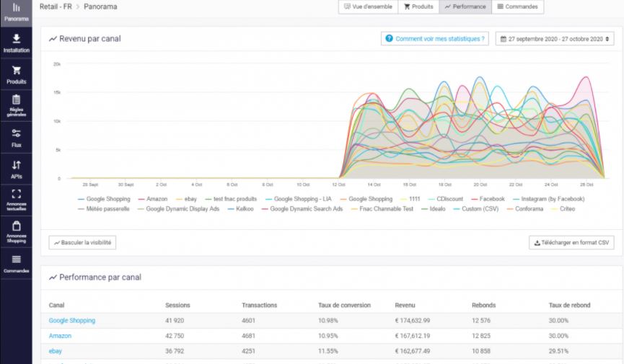624x364 pixels.
Task: Click Retail - FR breadcrumb
Action: (56, 6)
